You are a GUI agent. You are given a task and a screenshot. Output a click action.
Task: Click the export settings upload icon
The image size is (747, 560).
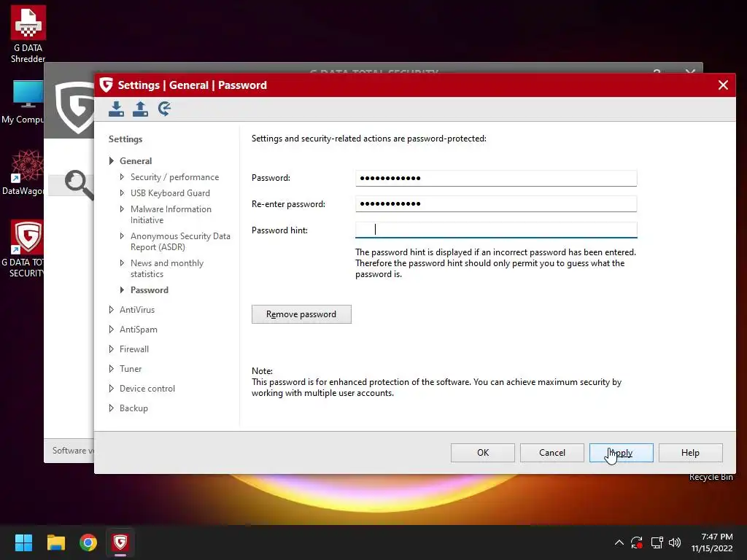click(x=140, y=109)
